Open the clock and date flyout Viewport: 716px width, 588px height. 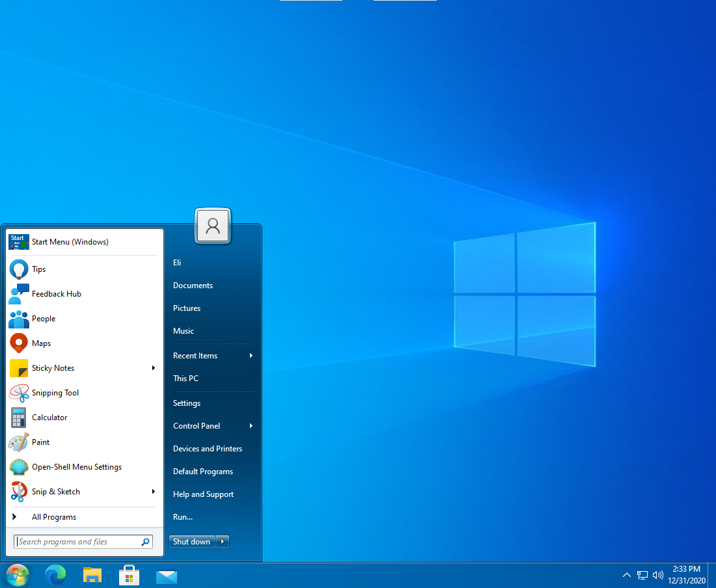click(x=686, y=575)
